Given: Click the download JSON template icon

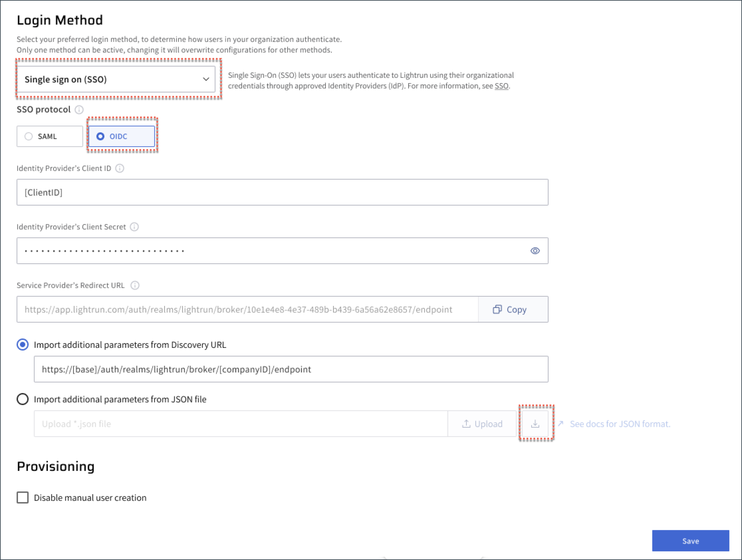Looking at the screenshot, I should click(x=535, y=424).
